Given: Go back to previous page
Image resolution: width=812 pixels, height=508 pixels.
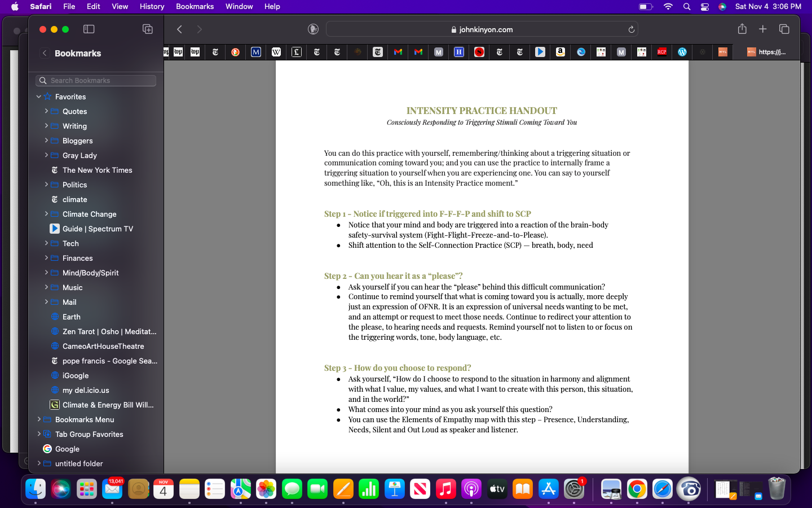Looking at the screenshot, I should 179,29.
